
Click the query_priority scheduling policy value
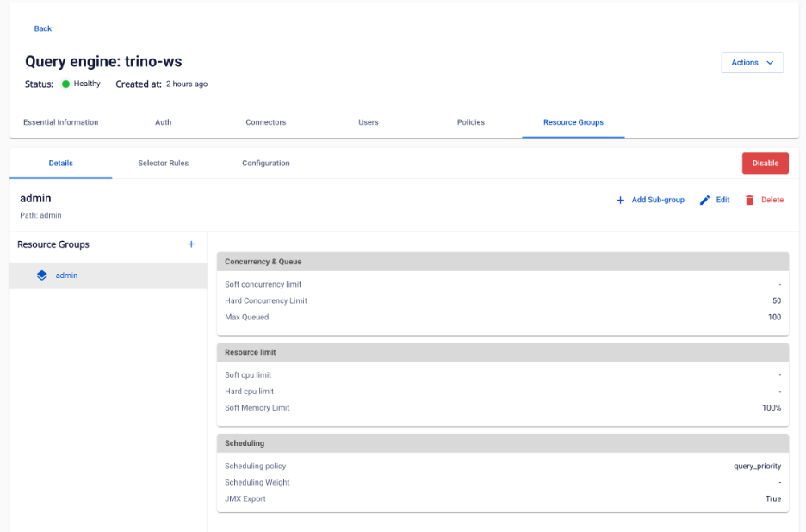(x=757, y=467)
